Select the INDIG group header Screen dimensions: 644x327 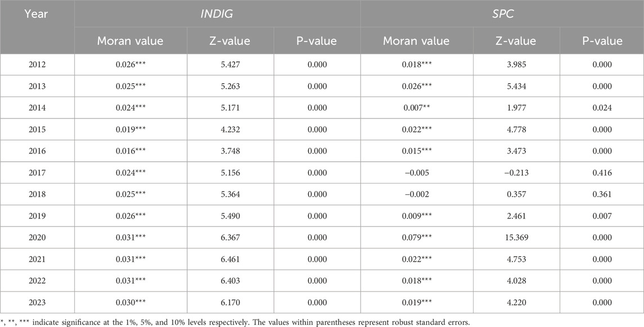pos(217,12)
